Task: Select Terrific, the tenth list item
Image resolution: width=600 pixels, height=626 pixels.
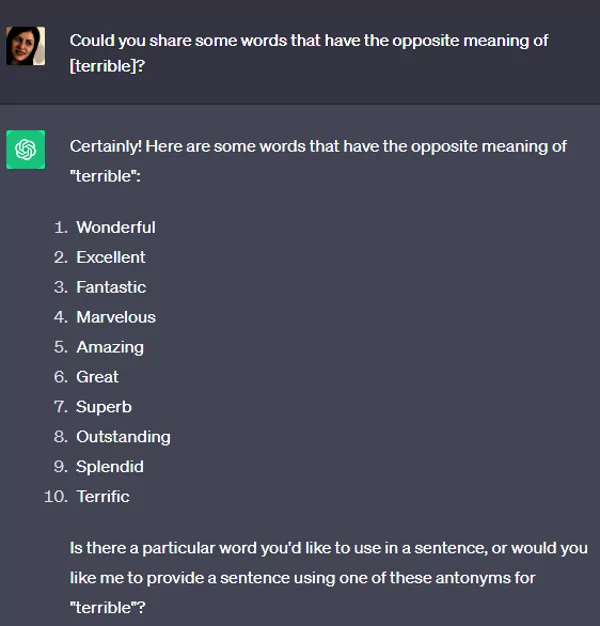Action: tap(102, 497)
